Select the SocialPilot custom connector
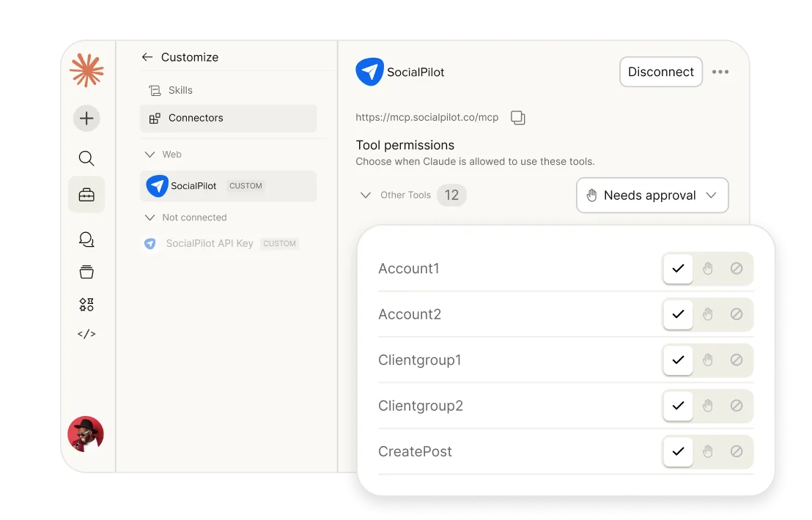The image size is (812, 520). [x=229, y=186]
